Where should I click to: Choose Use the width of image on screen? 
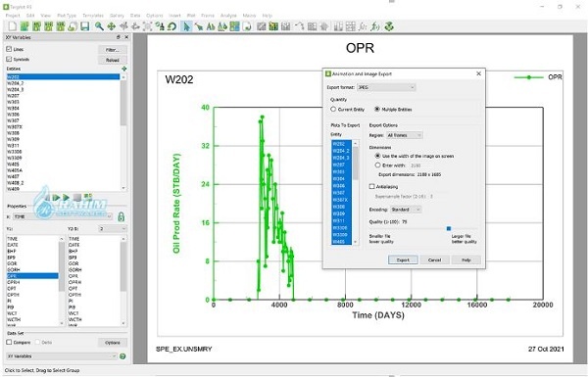click(x=377, y=156)
